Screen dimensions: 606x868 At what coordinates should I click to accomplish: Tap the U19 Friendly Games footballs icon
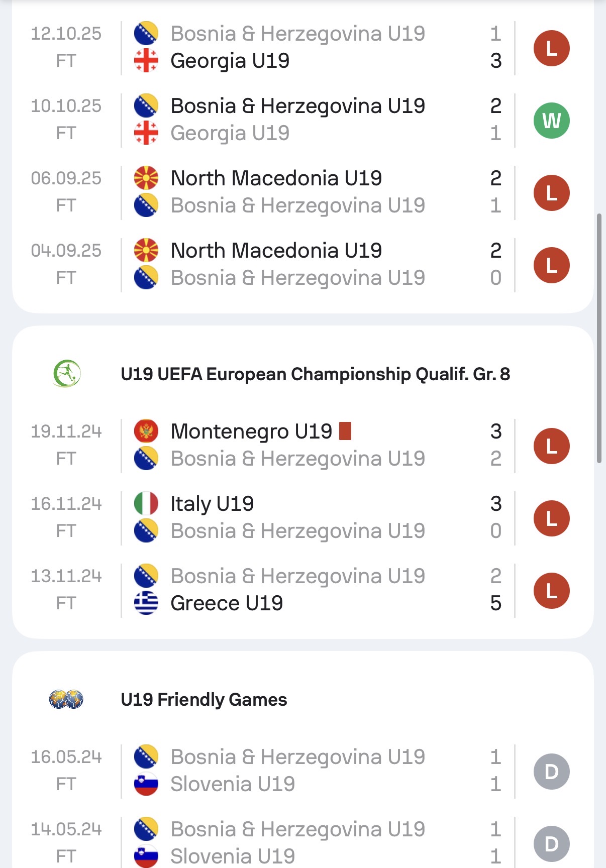[x=66, y=699]
